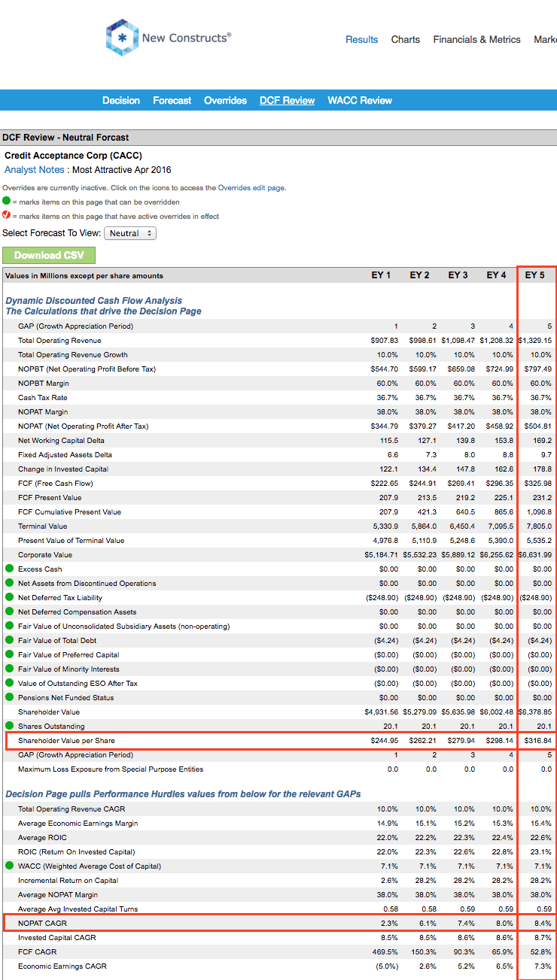Click override icon for Fair Value of Preferred Capital
Screen dimensions: 557x980
9,654
